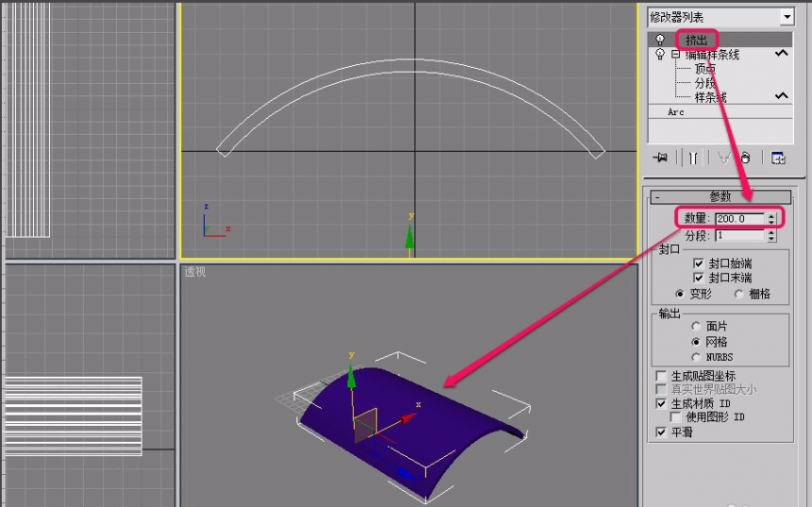This screenshot has height=507, width=812.
Task: Choose the 网格 output option
Action: [x=696, y=342]
